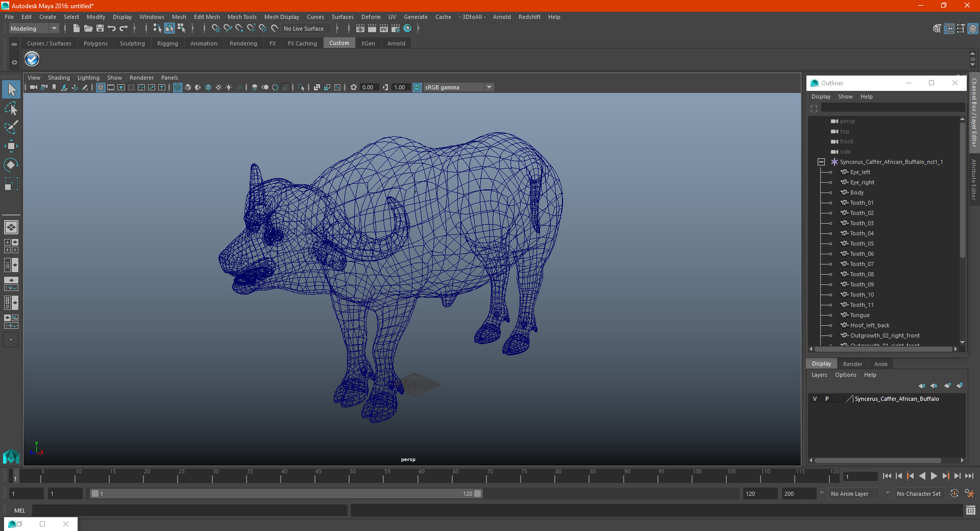Start the IPR render icon
Viewport: 980px width, 531px height.
(x=384, y=29)
